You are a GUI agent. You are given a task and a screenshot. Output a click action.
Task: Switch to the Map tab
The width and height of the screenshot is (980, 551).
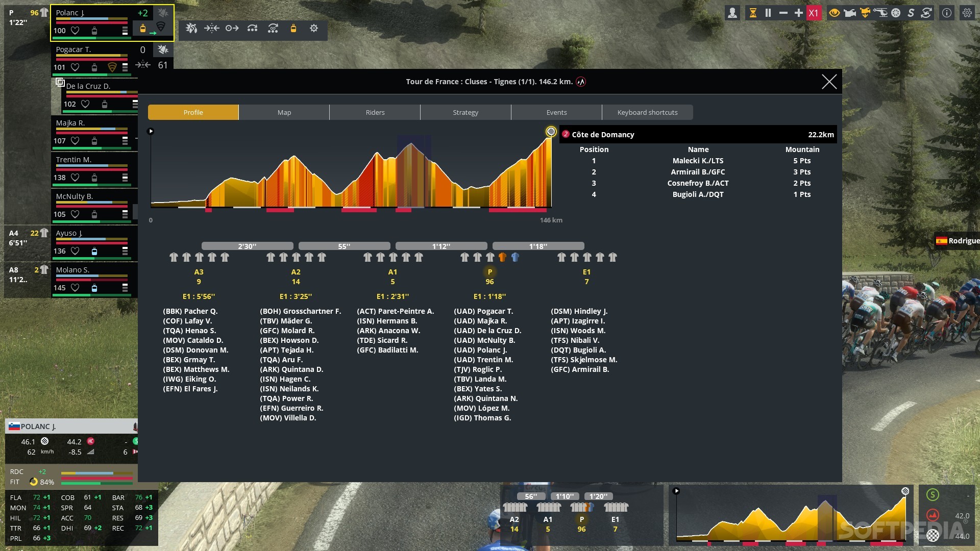[284, 112]
